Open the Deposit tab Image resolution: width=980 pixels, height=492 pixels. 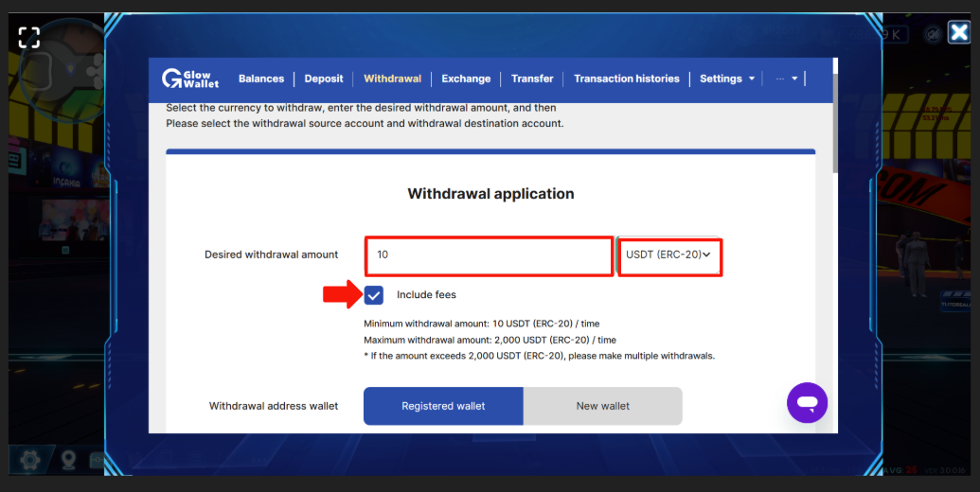(324, 79)
